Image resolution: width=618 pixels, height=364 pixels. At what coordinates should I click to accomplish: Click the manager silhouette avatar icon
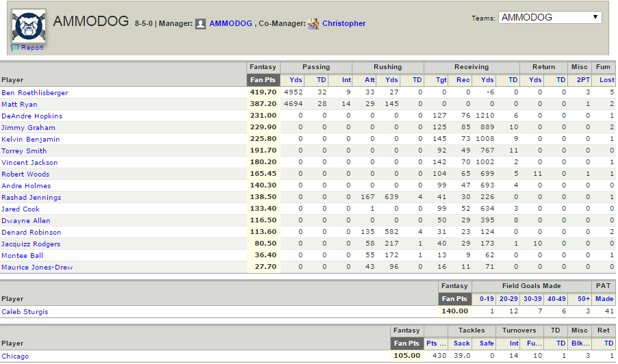[x=201, y=24]
